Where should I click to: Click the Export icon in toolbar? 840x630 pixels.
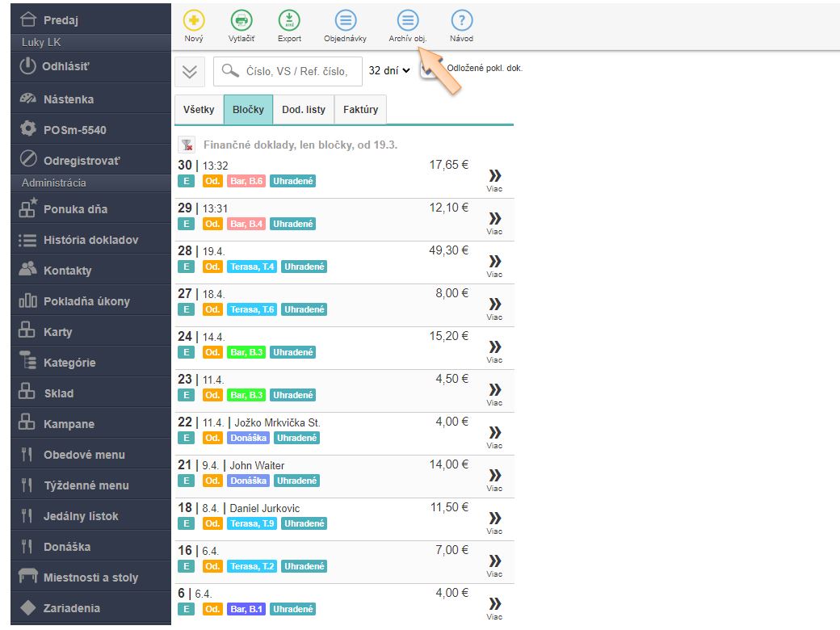pos(289,21)
